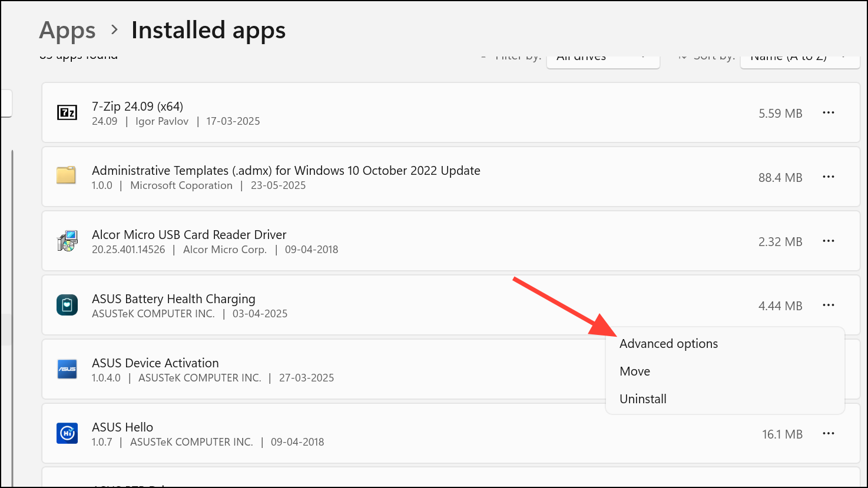The width and height of the screenshot is (868, 488).
Task: Open more options for 7-Zip 24.09
Action: (x=828, y=113)
